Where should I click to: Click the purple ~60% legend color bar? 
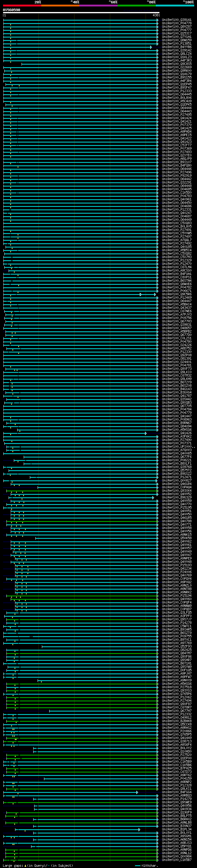coord(99,6)
